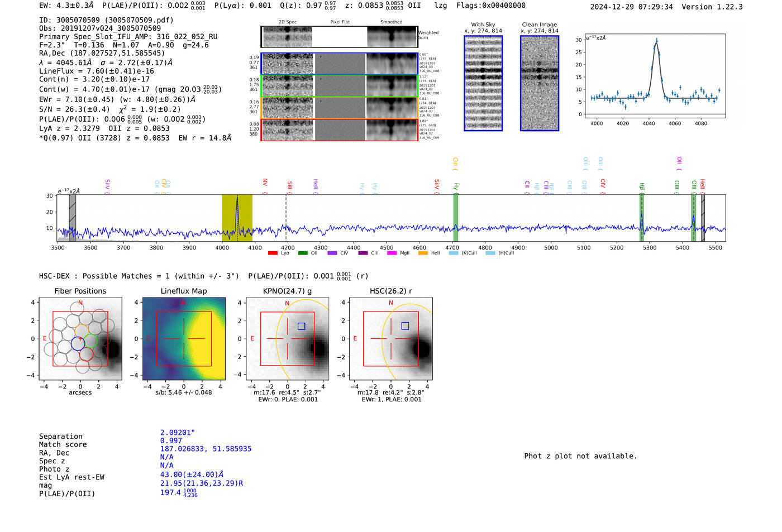
Task: Open the Fiber Positions panel image
Action: tap(80, 339)
